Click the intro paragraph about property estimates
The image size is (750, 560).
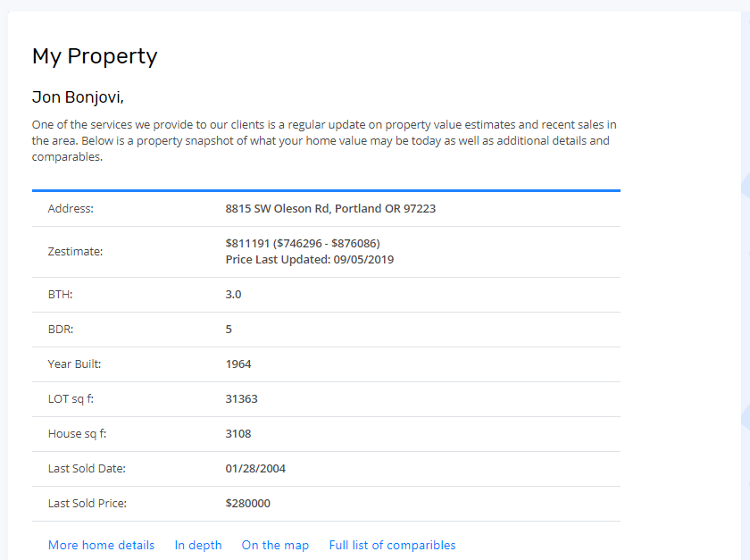[324, 141]
